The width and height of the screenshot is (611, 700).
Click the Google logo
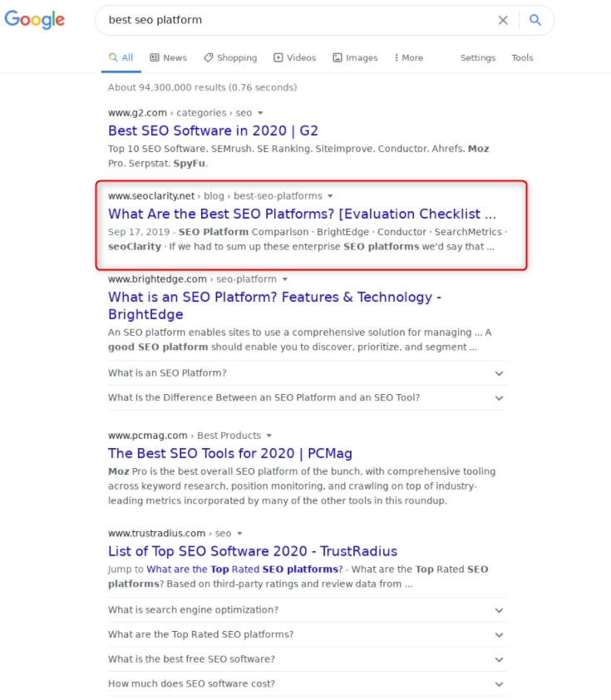pos(34,20)
